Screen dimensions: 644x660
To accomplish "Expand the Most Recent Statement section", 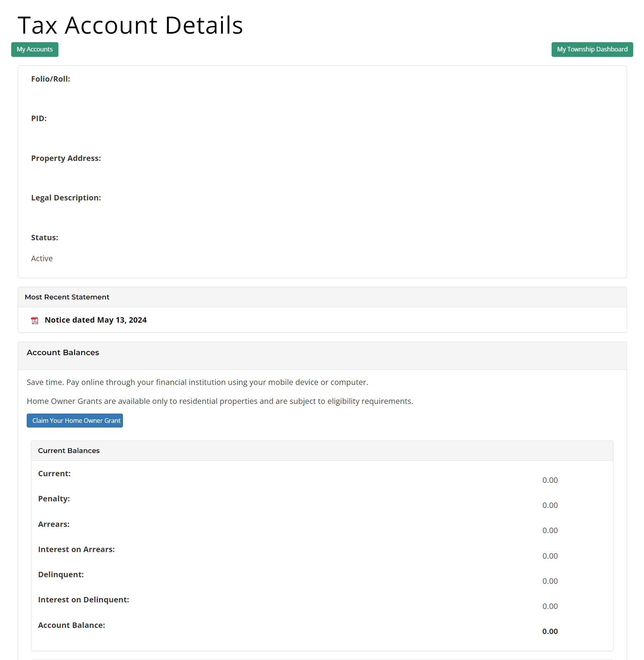I will 67,297.
